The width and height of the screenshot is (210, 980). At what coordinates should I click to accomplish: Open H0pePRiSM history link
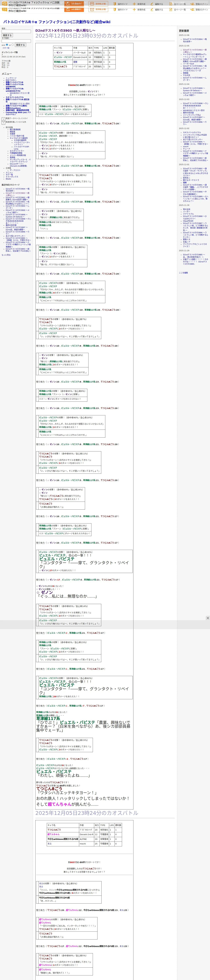tap(188, 221)
